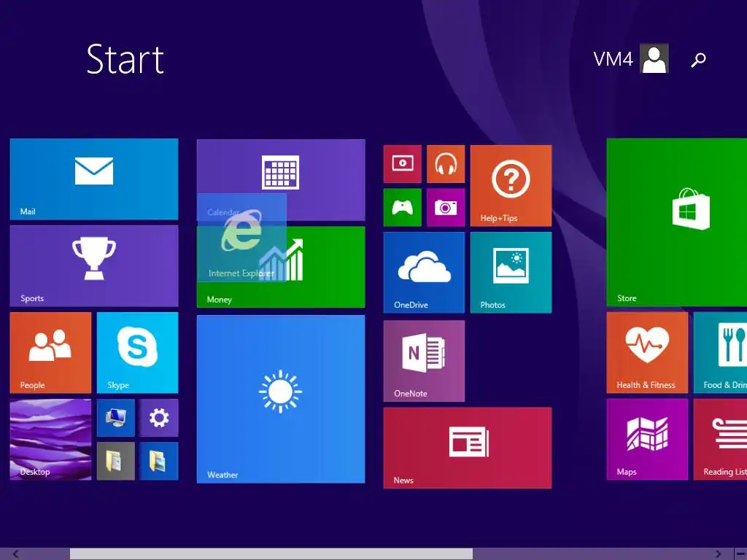This screenshot has width=747, height=560.
Task: Open the Sports trophy tile
Action: point(94,265)
